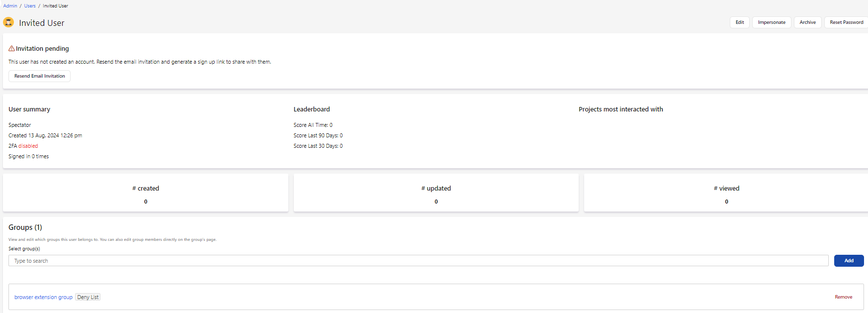Click the Invited User avatar icon
The width and height of the screenshot is (868, 313).
[x=8, y=22]
